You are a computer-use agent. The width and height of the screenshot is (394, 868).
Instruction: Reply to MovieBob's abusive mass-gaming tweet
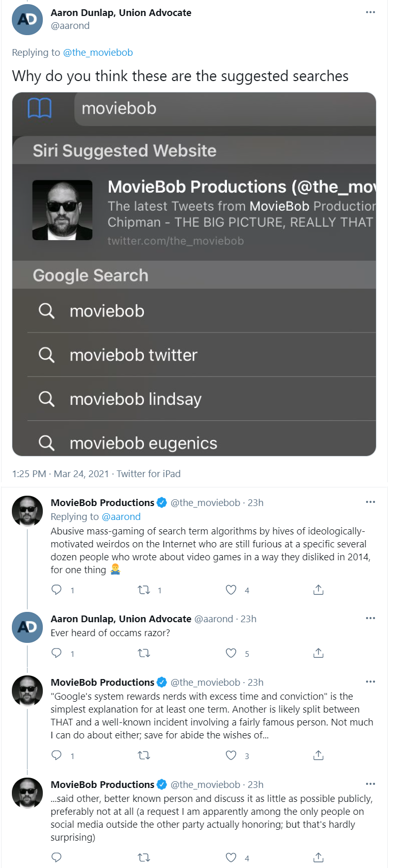coord(57,590)
